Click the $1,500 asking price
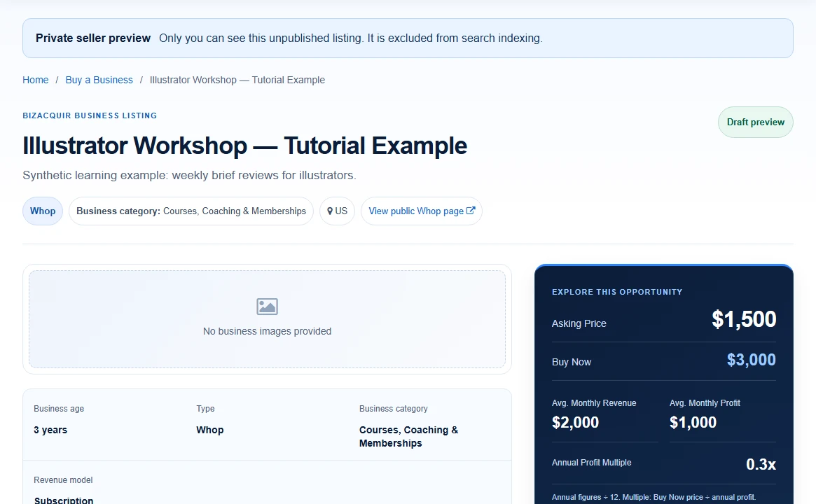This screenshot has height=504, width=816. [744, 319]
